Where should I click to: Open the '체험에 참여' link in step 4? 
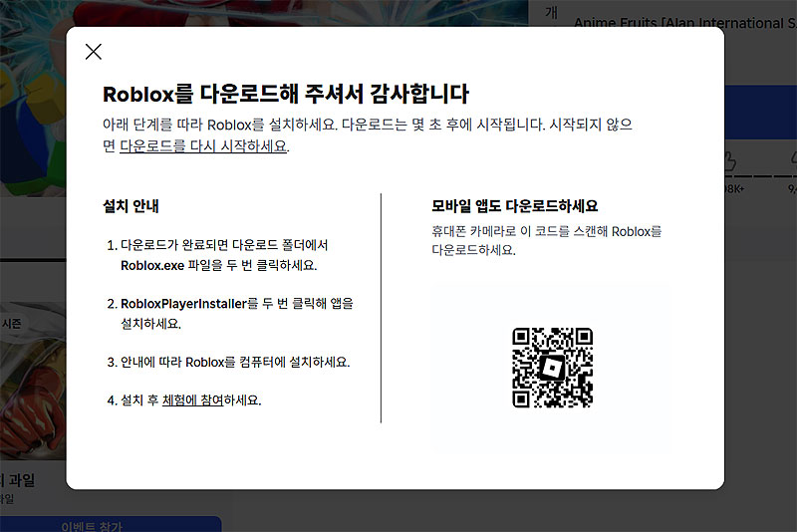click(x=192, y=399)
